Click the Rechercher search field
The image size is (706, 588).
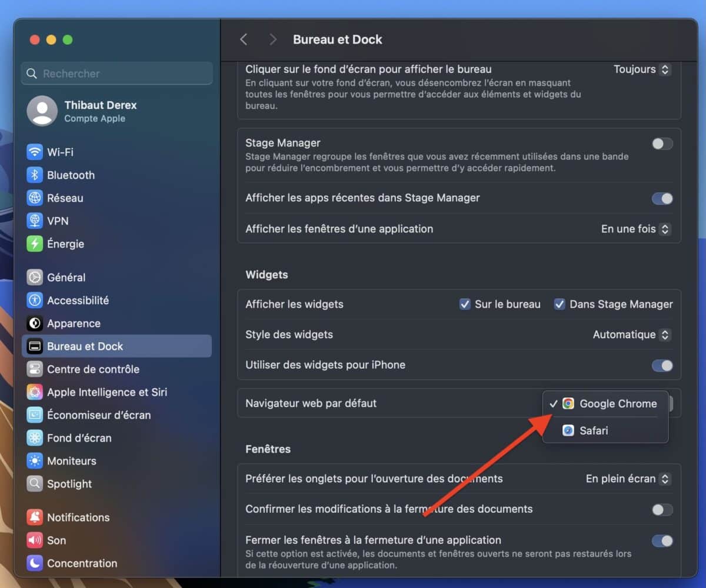pyautogui.click(x=117, y=73)
